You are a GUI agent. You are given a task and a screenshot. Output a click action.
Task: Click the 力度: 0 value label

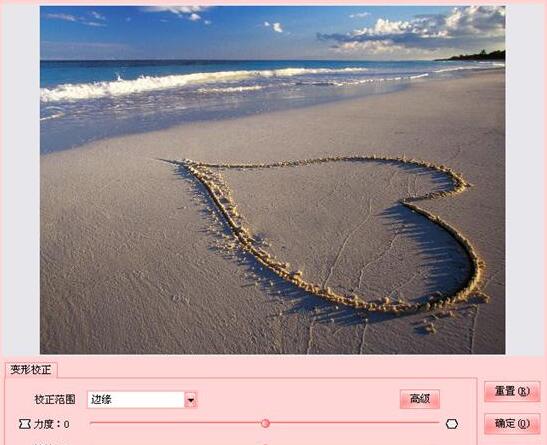(52, 424)
